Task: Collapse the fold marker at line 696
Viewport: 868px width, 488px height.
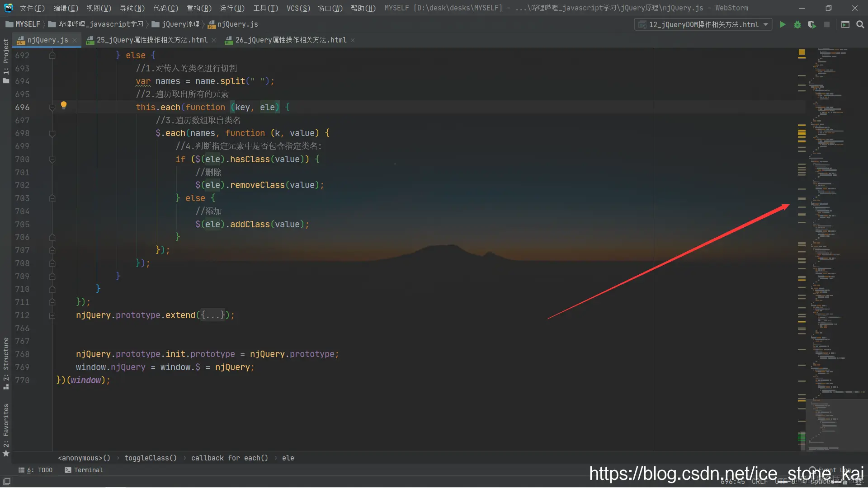Action: [52, 108]
